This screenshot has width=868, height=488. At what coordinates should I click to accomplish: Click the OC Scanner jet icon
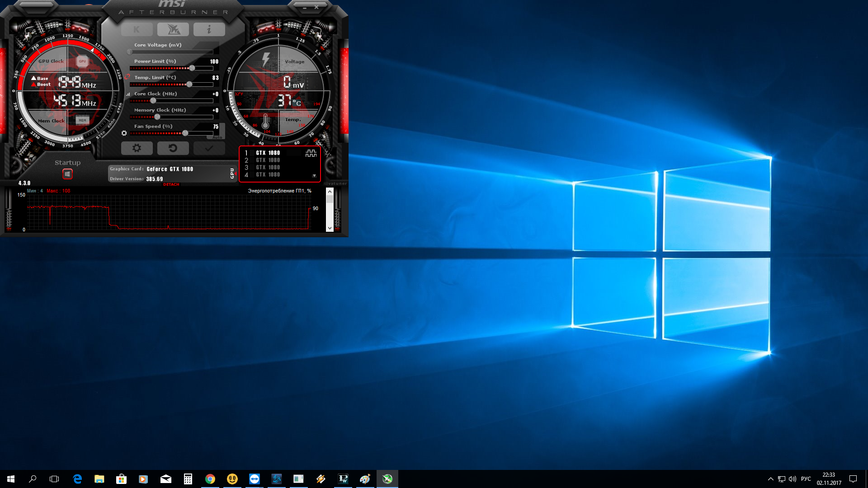[x=173, y=30]
